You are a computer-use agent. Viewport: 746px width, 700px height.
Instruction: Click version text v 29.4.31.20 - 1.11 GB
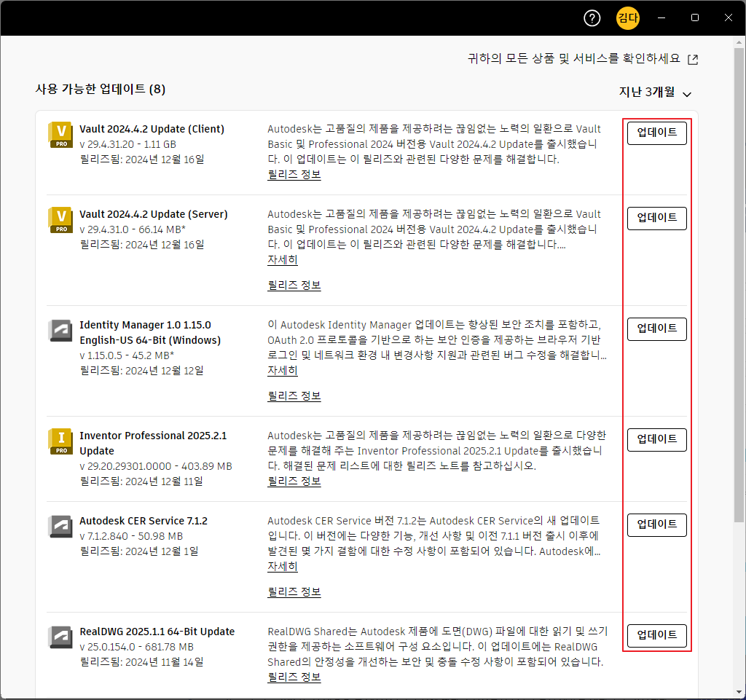128,144
